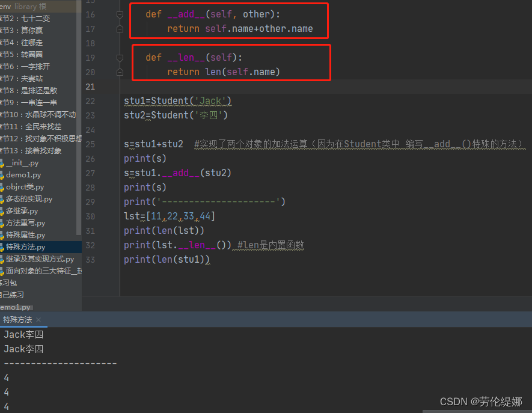This screenshot has width=532, height=413.
Task: Click fold end marker on line 17
Action: pos(120,29)
